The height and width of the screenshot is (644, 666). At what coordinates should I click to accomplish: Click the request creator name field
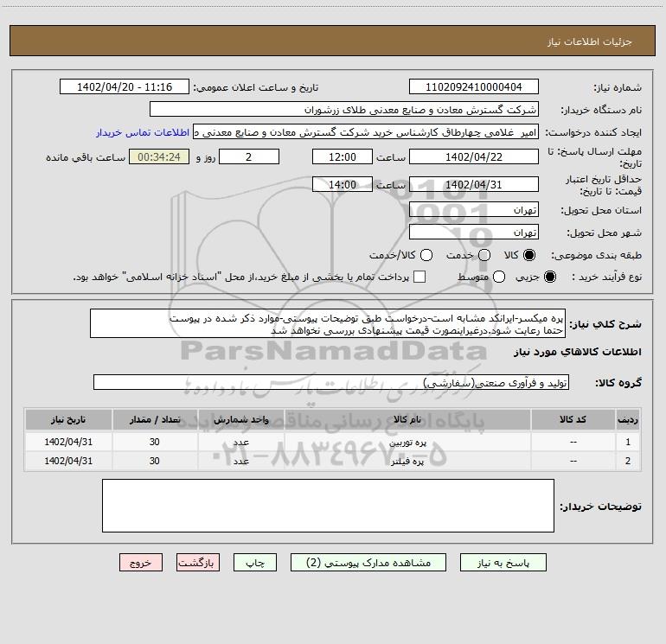point(366,132)
